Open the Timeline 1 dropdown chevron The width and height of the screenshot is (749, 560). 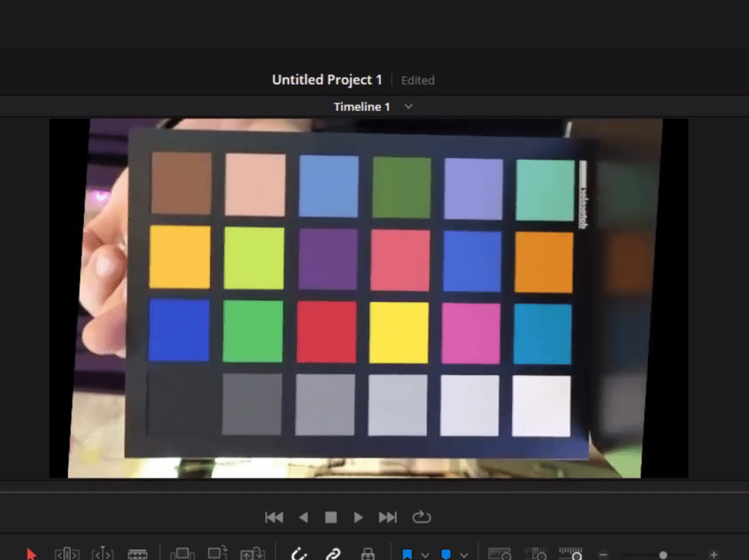pos(408,107)
